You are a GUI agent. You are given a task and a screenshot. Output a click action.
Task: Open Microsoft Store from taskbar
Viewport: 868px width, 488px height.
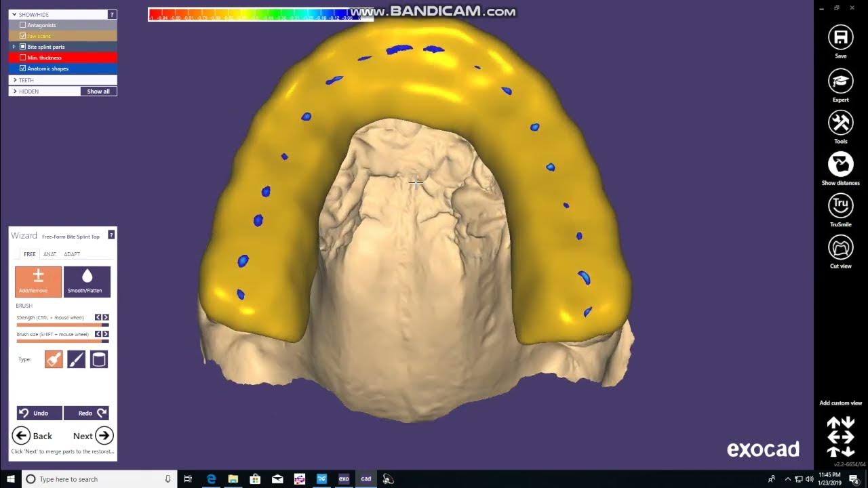pyautogui.click(x=255, y=479)
